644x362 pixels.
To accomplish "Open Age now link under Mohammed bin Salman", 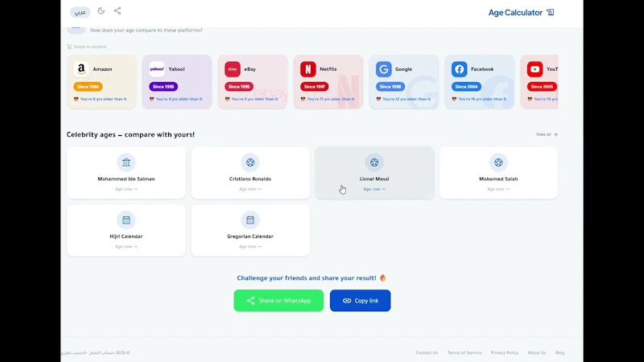I will click(x=126, y=189).
